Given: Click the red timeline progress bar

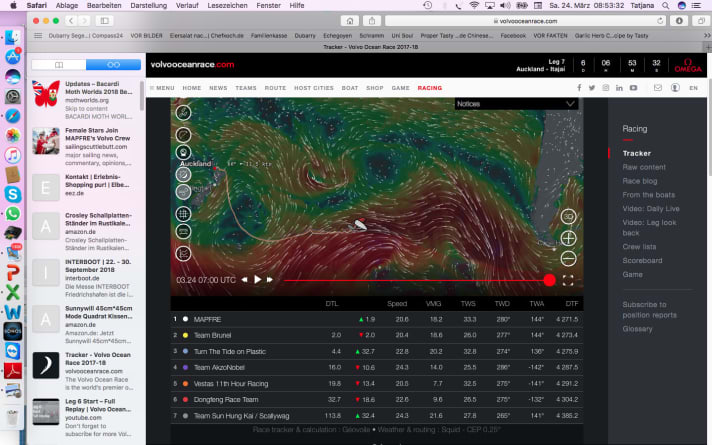Looking at the screenshot, I should pos(414,280).
